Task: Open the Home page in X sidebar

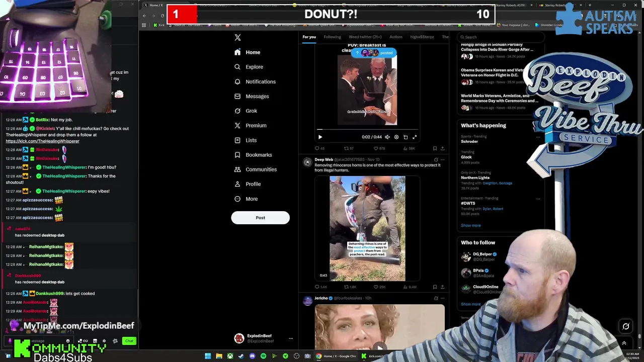Action: (247, 52)
